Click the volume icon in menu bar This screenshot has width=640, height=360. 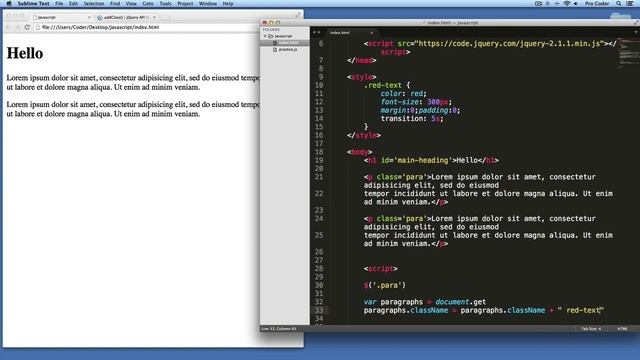click(x=576, y=3)
